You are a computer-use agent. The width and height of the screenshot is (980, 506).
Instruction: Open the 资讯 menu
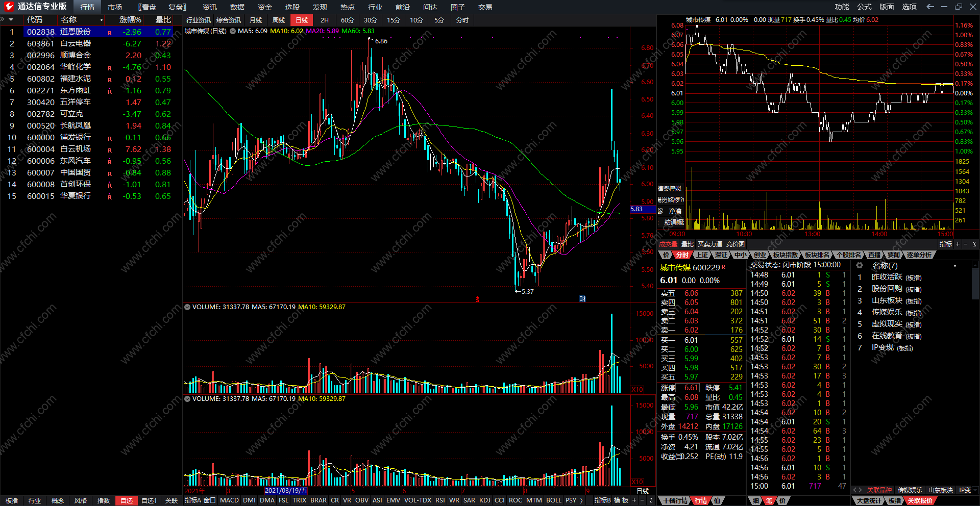(210, 7)
